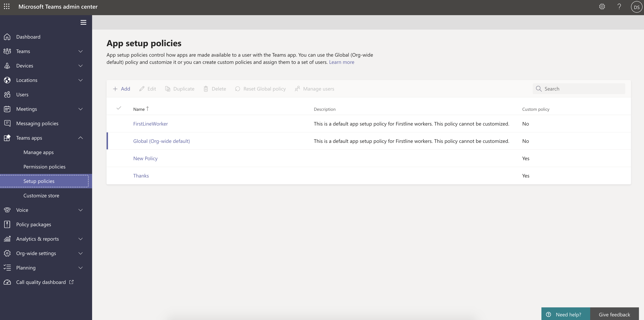Viewport: 644px width, 320px height.
Task: Open the Learn more link
Action: [342, 62]
